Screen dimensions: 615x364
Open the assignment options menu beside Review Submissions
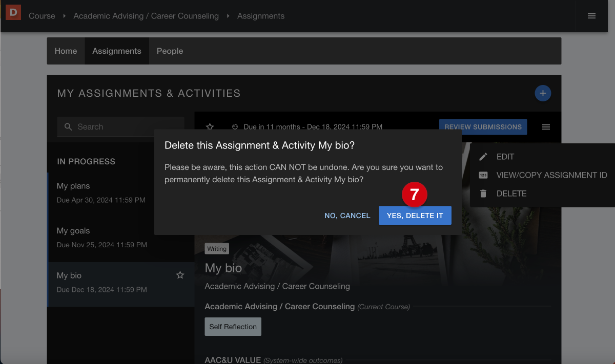546,127
